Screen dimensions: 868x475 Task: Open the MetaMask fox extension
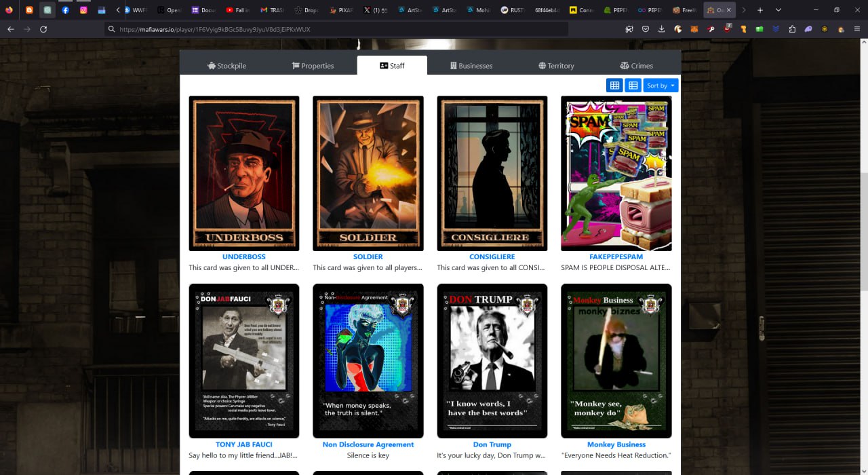point(694,29)
